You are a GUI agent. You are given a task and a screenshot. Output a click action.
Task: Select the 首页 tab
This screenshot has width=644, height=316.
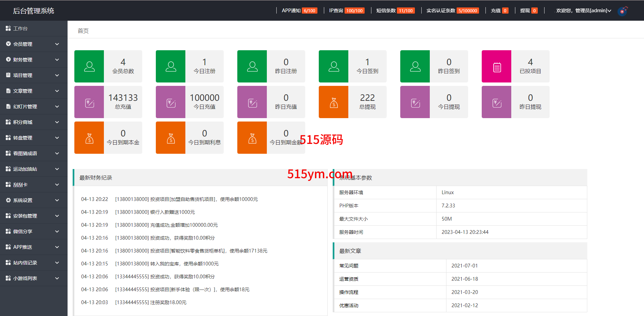coord(83,31)
